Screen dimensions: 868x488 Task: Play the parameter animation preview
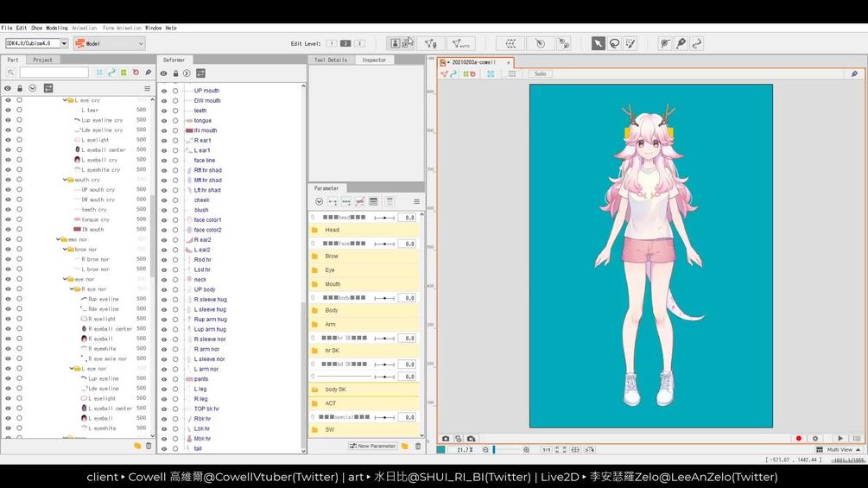tap(840, 438)
